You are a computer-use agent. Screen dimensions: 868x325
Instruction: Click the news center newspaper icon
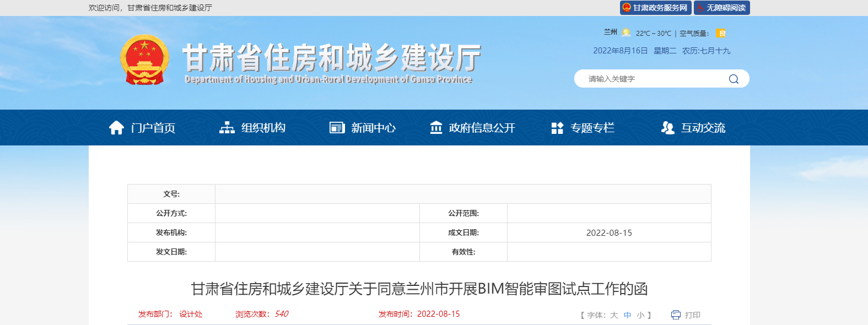tap(337, 128)
